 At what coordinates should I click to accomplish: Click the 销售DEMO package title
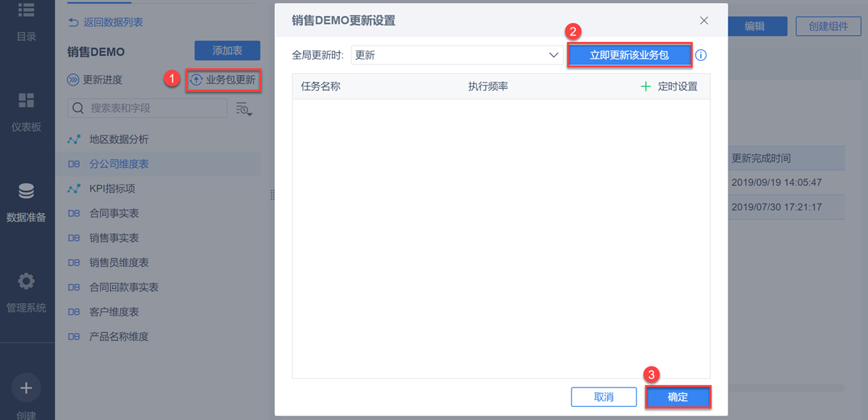[x=96, y=51]
